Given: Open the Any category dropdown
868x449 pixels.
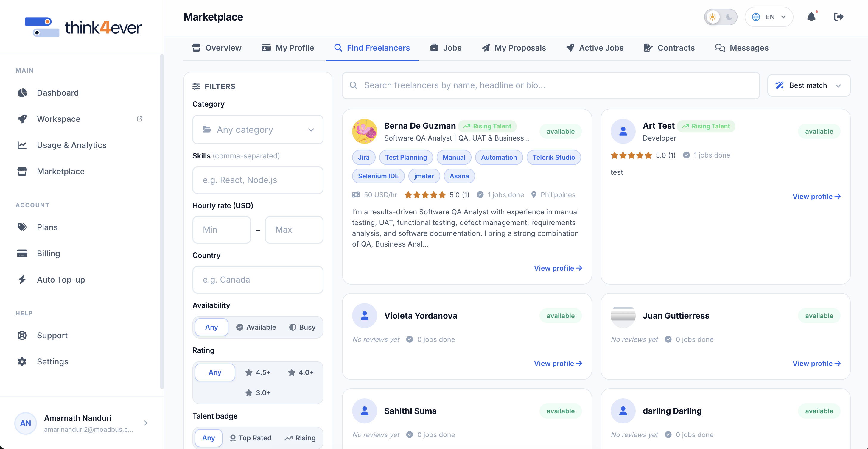Looking at the screenshot, I should (x=258, y=130).
